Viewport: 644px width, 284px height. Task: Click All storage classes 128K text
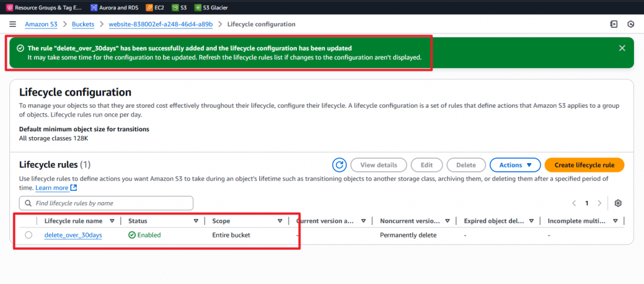click(x=54, y=138)
